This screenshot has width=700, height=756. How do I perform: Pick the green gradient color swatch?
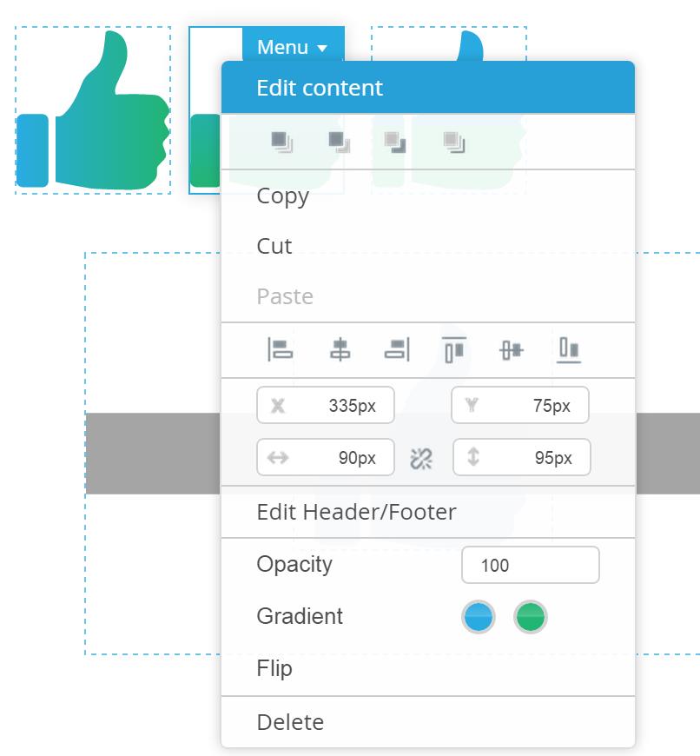531,618
